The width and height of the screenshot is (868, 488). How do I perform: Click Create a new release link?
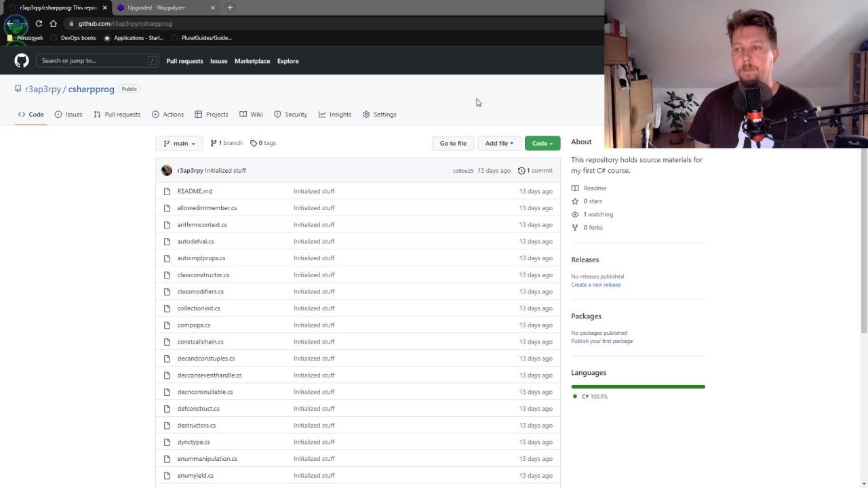(x=595, y=285)
